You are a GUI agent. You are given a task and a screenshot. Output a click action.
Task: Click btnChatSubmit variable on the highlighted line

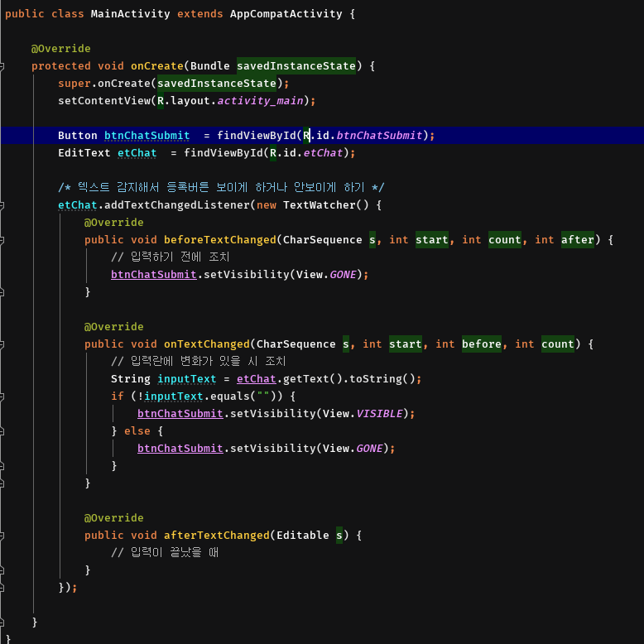pos(147,136)
